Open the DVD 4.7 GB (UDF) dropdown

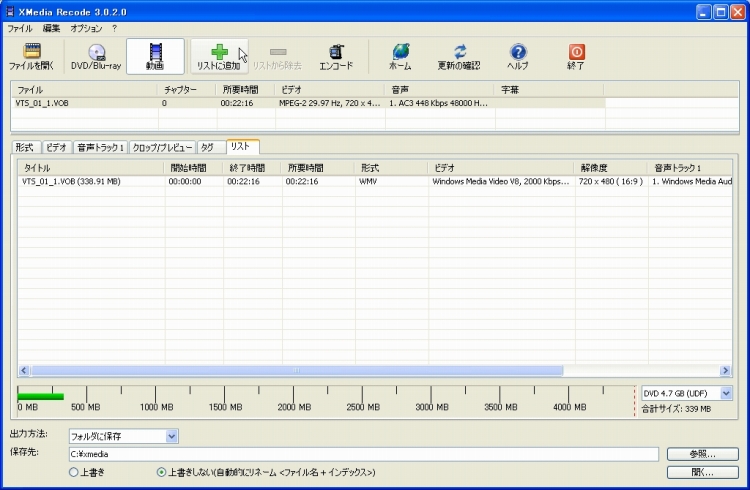coord(686,393)
